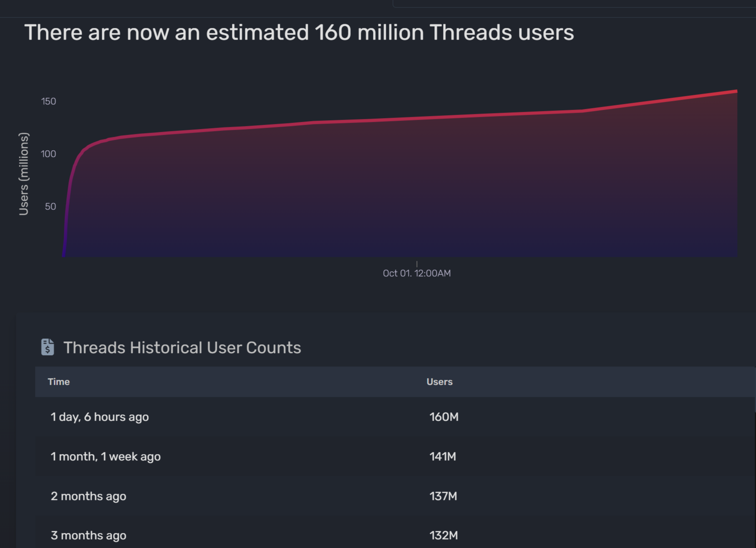The image size is (756, 548).
Task: Click the 160M user count value
Action: tap(444, 417)
